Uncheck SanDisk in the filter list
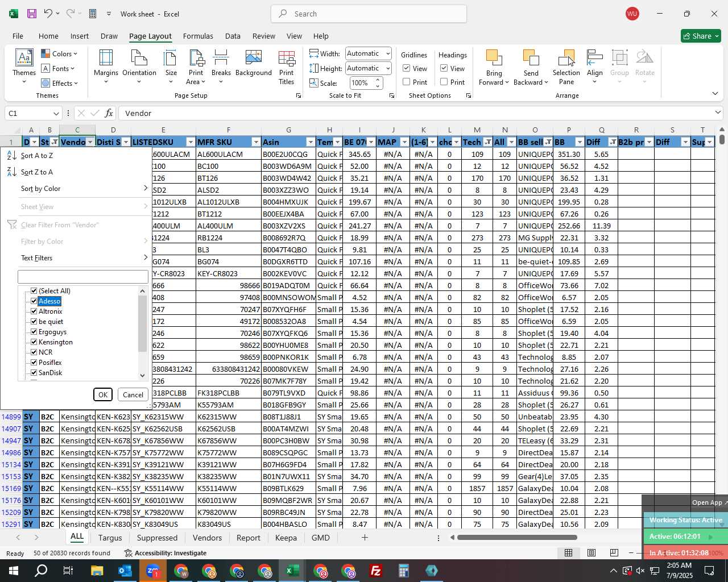The image size is (728, 582). tap(34, 373)
